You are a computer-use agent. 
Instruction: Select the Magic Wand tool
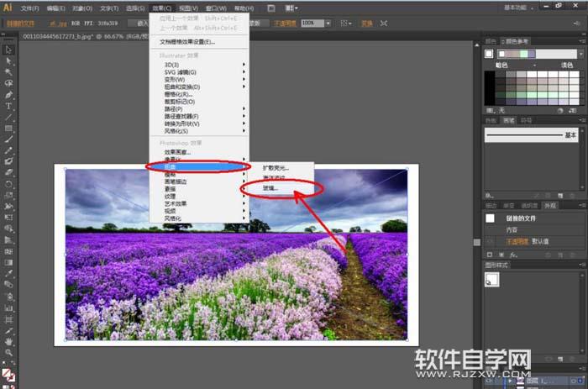coord(8,72)
